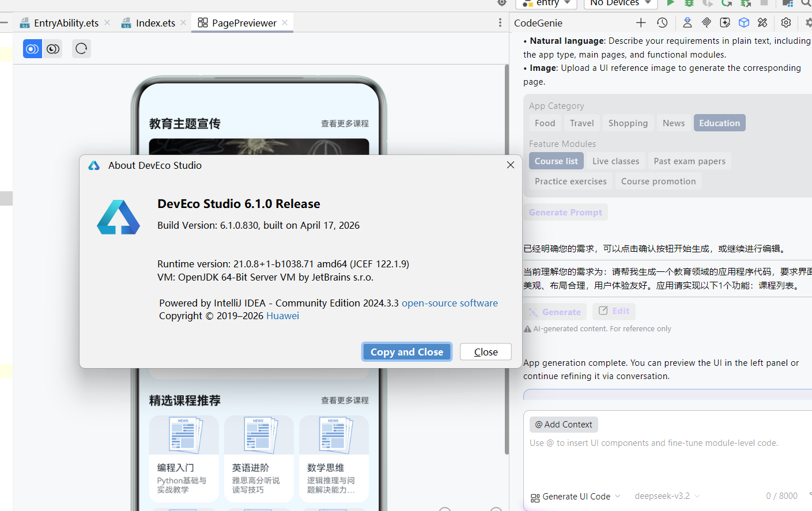Click the Edit button in CodeGenie
Screen dimensions: 812x511
point(614,311)
